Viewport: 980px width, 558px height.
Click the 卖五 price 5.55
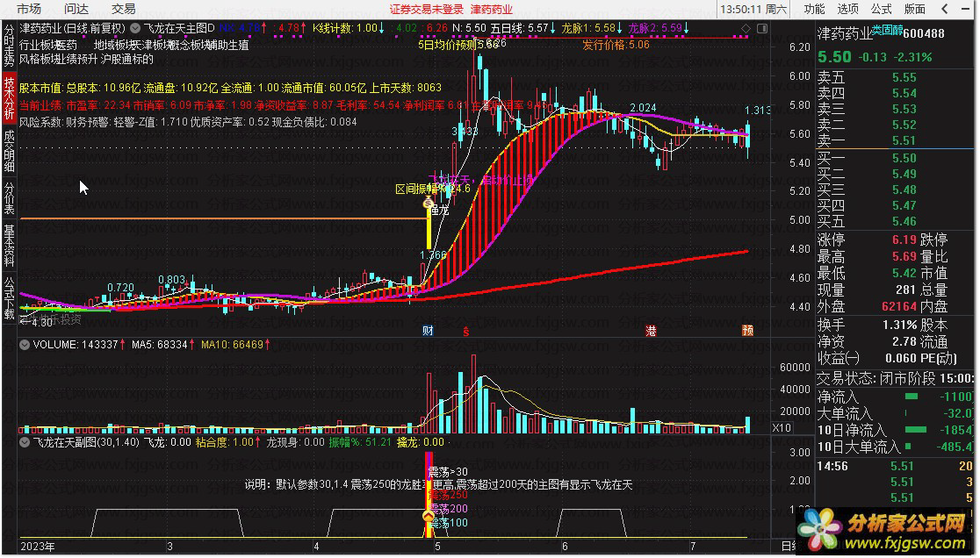tap(904, 77)
